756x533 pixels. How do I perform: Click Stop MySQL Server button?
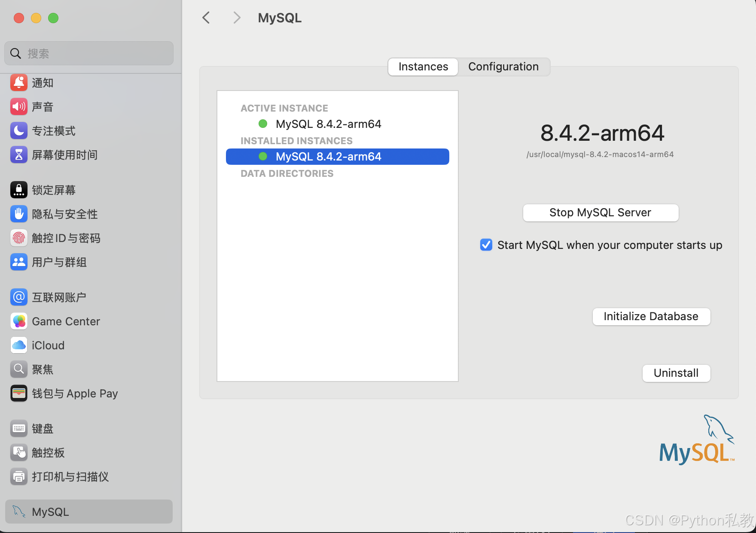point(601,213)
